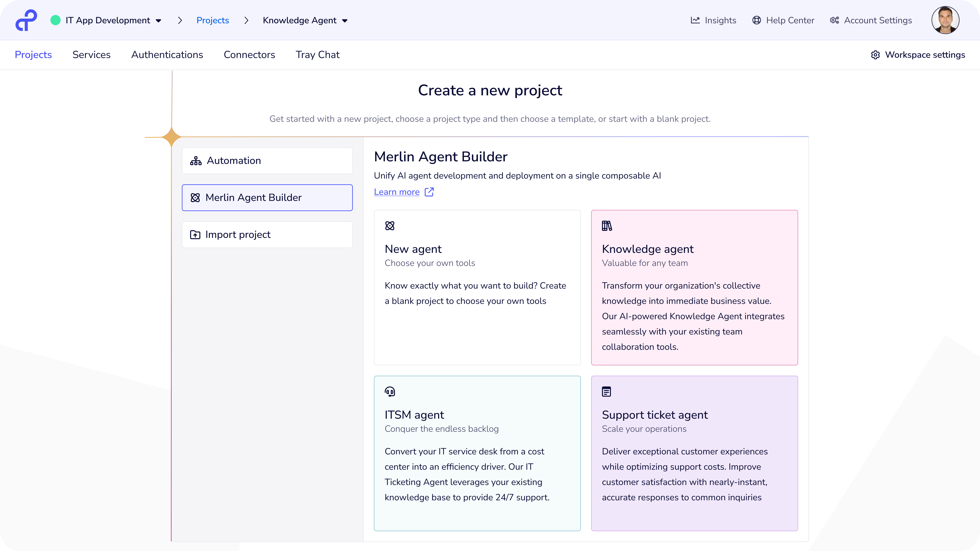This screenshot has width=980, height=551.
Task: Click the Support ticket agent document icon
Action: 606,392
